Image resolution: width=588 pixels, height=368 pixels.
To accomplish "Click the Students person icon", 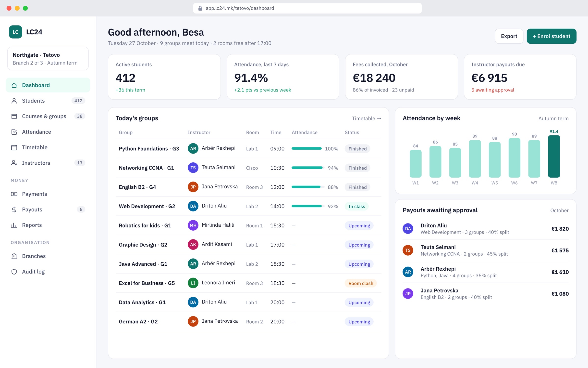I will tap(14, 101).
